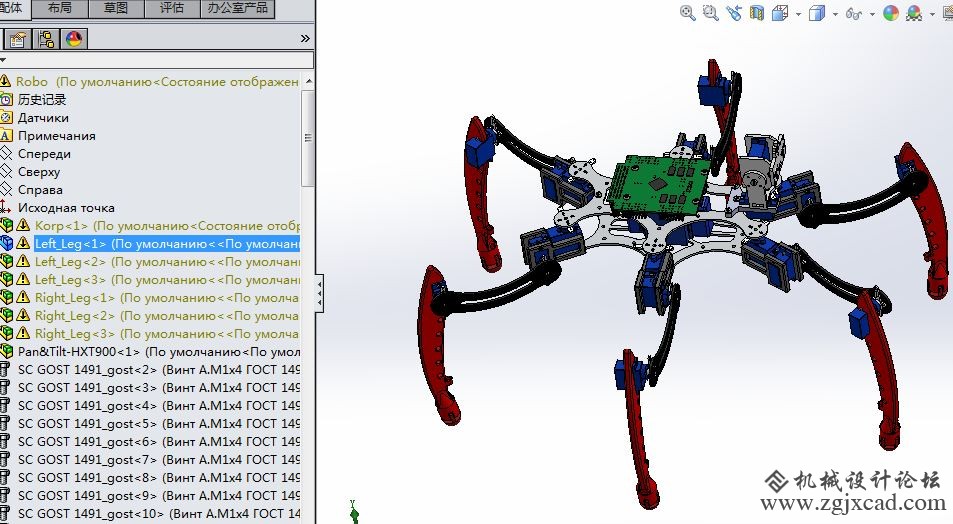
Task: Select the Справа plane
Action: (40, 190)
